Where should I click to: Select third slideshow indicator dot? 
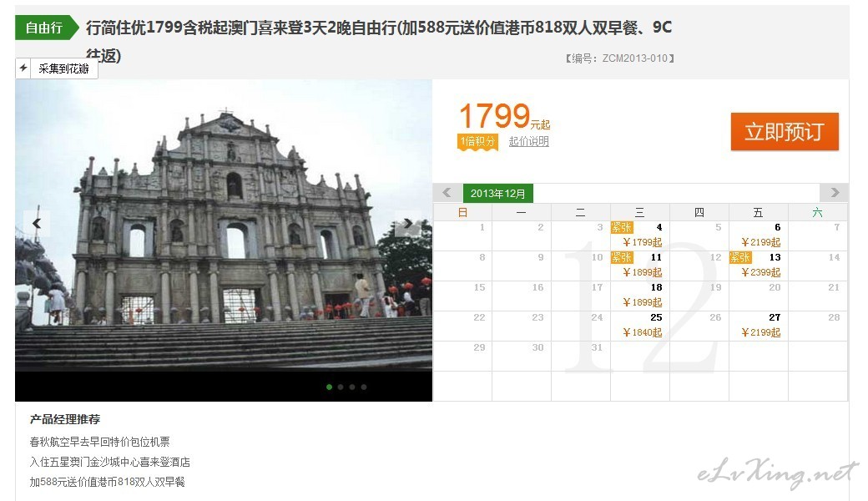352,387
